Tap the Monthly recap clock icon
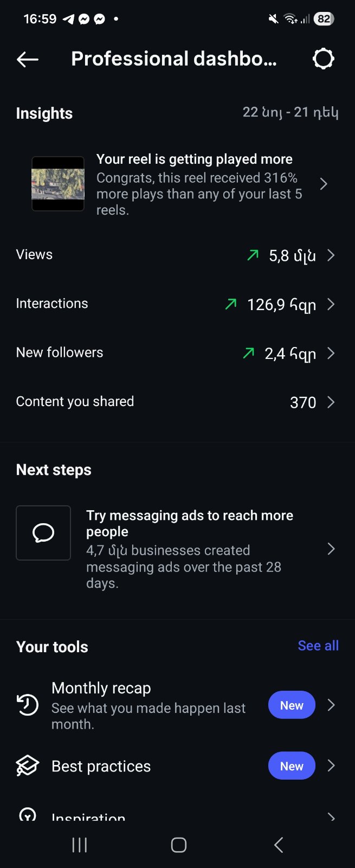Viewport: 355px width, 868px height. (x=28, y=705)
